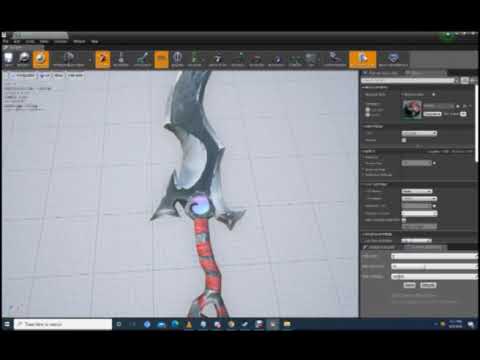Toggle the Normals toolbar icon
480x360 pixels.
(238, 59)
